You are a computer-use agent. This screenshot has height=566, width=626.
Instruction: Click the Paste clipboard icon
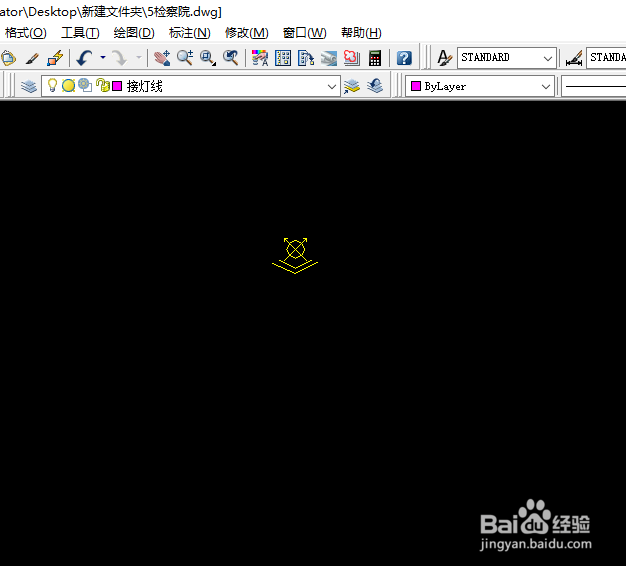pyautogui.click(x=8, y=58)
